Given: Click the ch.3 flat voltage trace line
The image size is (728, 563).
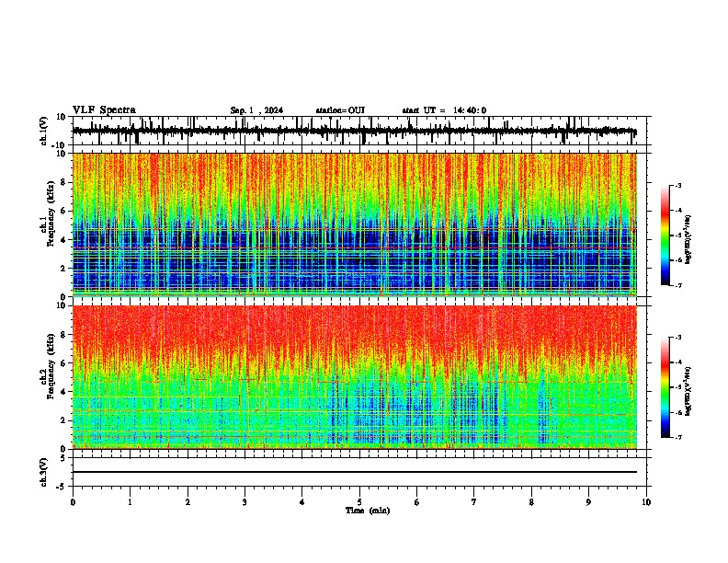Looking at the screenshot, I should coord(355,472).
